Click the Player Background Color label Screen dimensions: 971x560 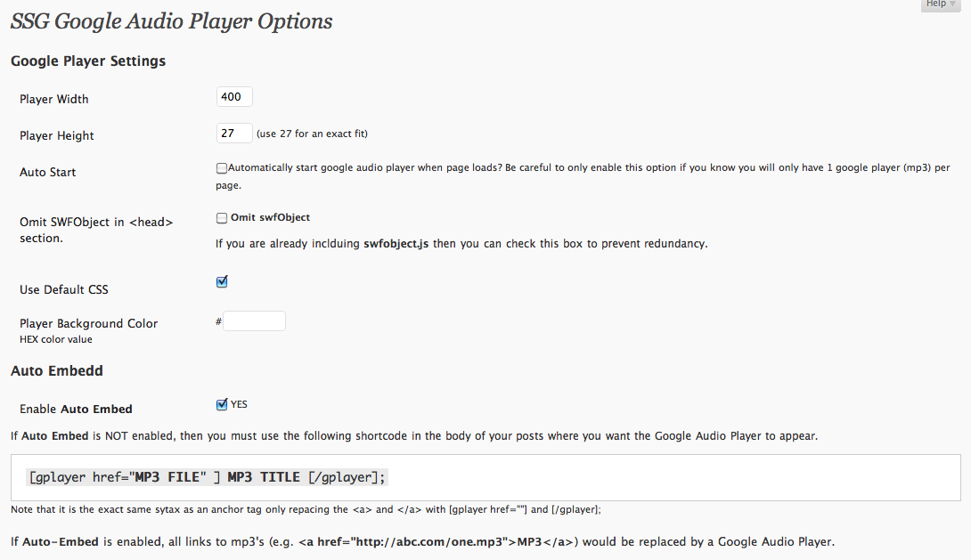tap(88, 323)
